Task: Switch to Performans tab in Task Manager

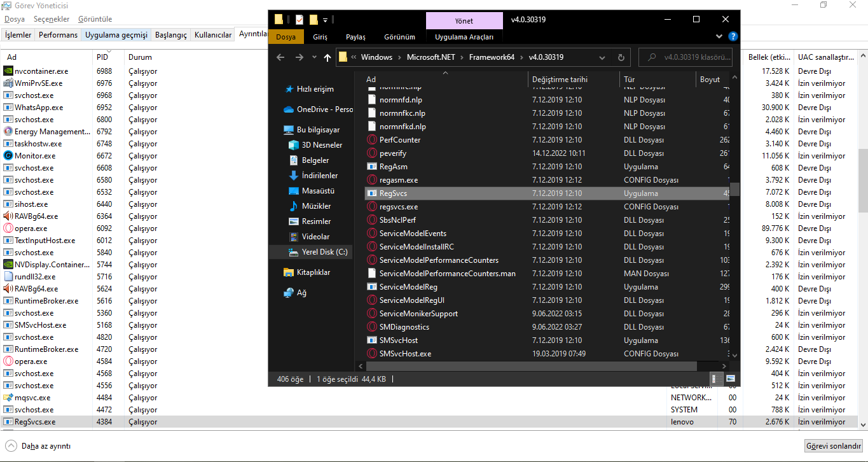Action: click(58, 35)
